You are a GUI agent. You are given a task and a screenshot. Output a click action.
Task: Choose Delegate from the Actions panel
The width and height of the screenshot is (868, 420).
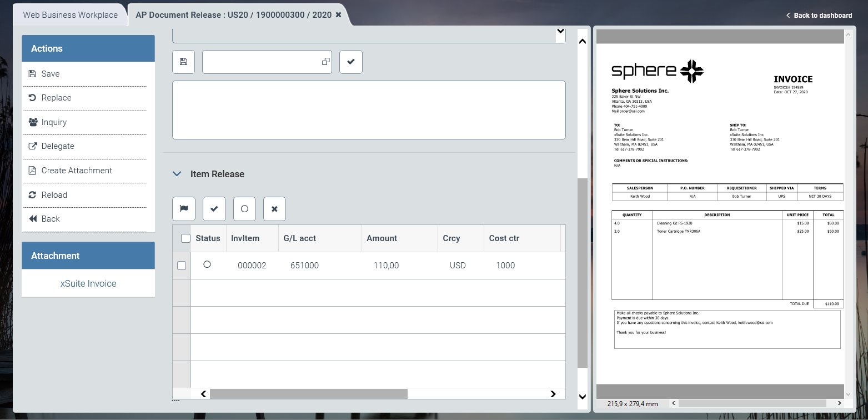(x=58, y=146)
